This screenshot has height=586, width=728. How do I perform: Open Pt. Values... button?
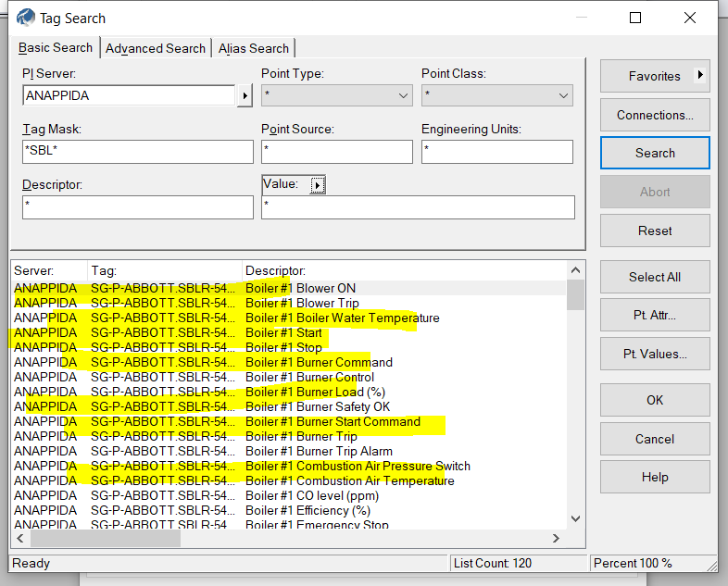(655, 354)
